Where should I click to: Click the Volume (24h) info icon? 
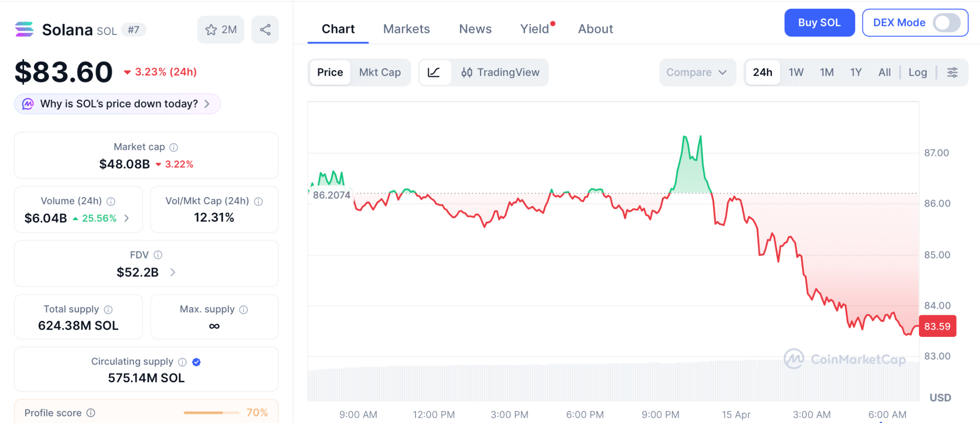(111, 201)
